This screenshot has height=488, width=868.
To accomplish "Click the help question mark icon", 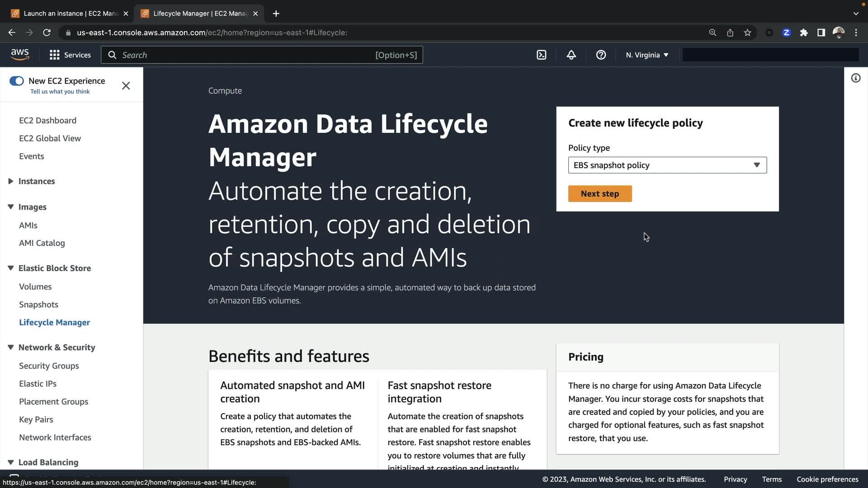I will [x=601, y=55].
